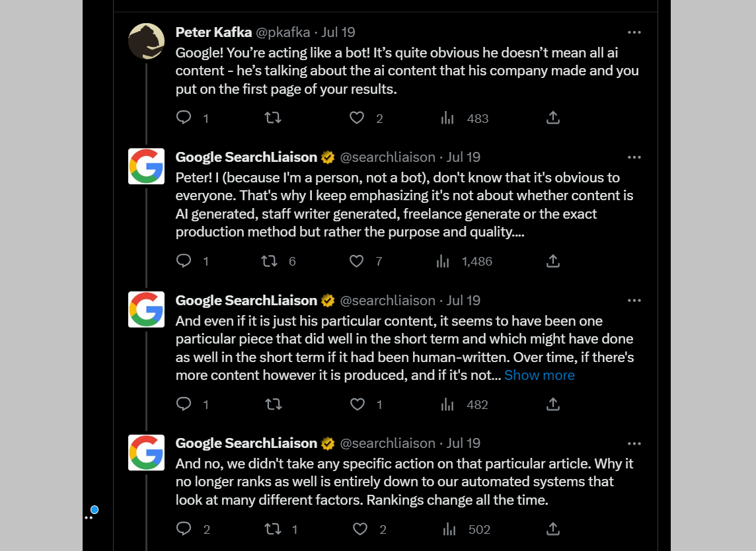Open @searchliaison handle on first Google reply
The image size is (756, 551).
387,157
